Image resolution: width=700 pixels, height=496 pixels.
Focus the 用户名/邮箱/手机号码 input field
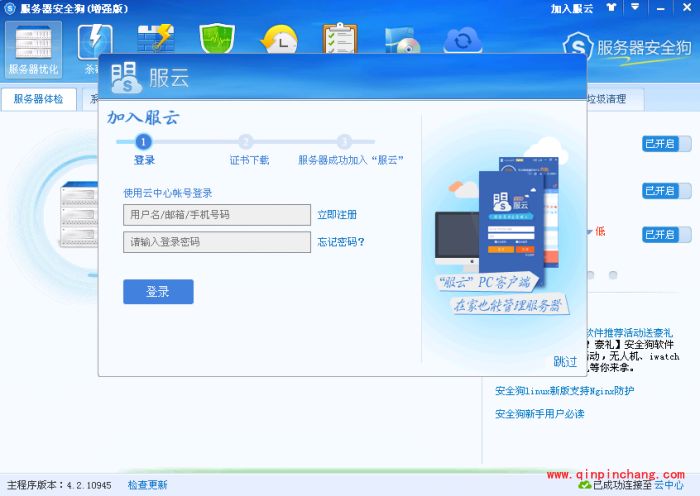click(217, 215)
